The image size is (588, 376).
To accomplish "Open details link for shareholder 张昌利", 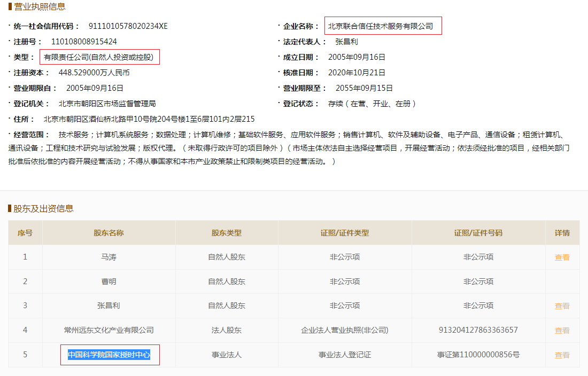I will pos(562,306).
